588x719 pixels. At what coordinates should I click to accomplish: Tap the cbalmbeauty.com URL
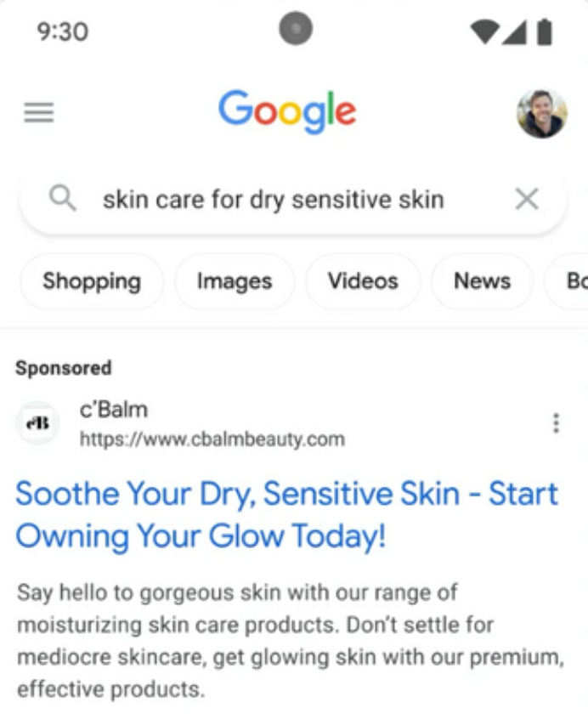pos(212,439)
